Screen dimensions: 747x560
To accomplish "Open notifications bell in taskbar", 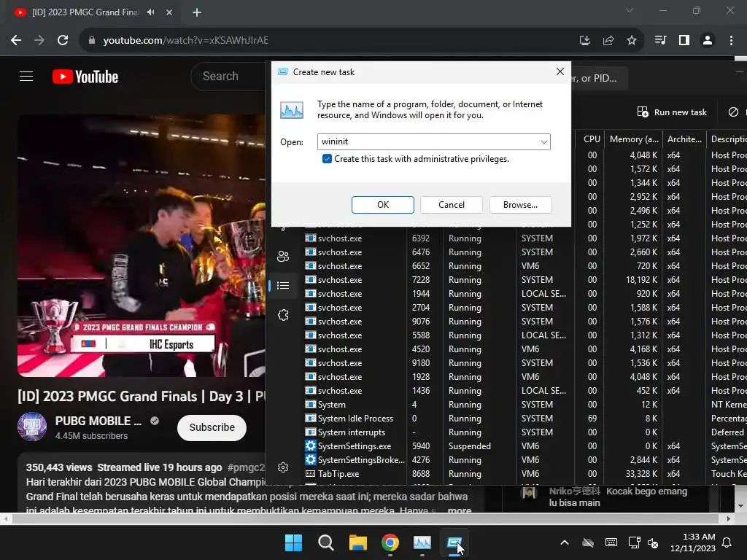I will tap(727, 542).
